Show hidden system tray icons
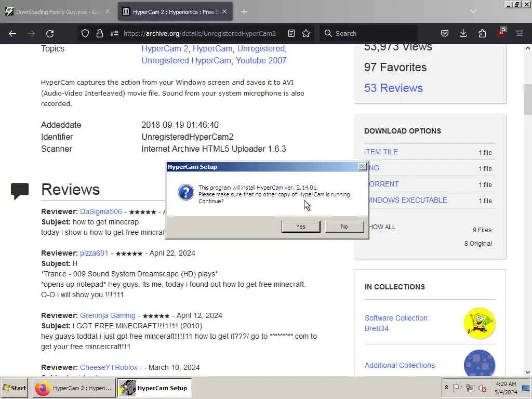 coord(446,388)
